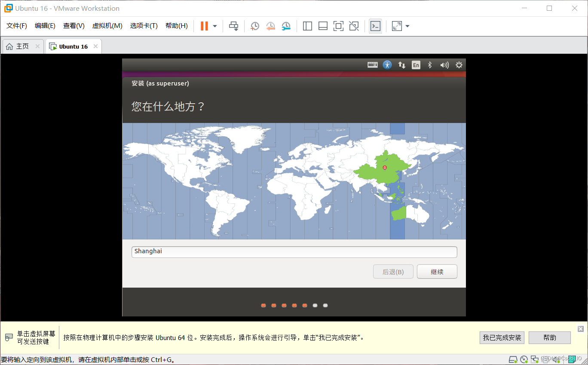Click the CD/DVD drive status icon
The image size is (588, 365).
pyautogui.click(x=524, y=359)
